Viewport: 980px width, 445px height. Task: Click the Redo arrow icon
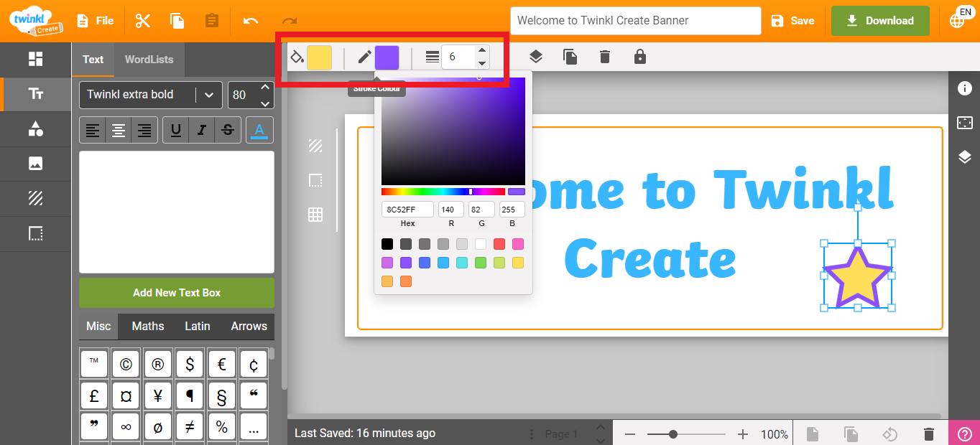(290, 21)
